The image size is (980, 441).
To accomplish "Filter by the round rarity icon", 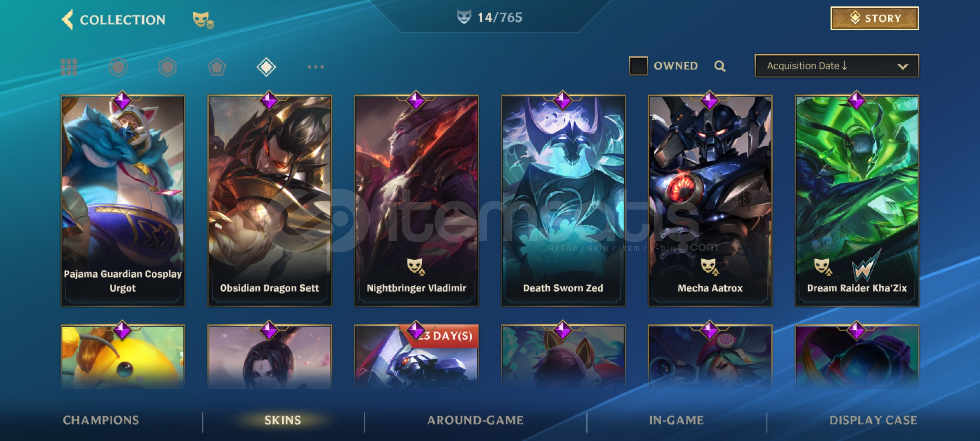I will [x=118, y=67].
